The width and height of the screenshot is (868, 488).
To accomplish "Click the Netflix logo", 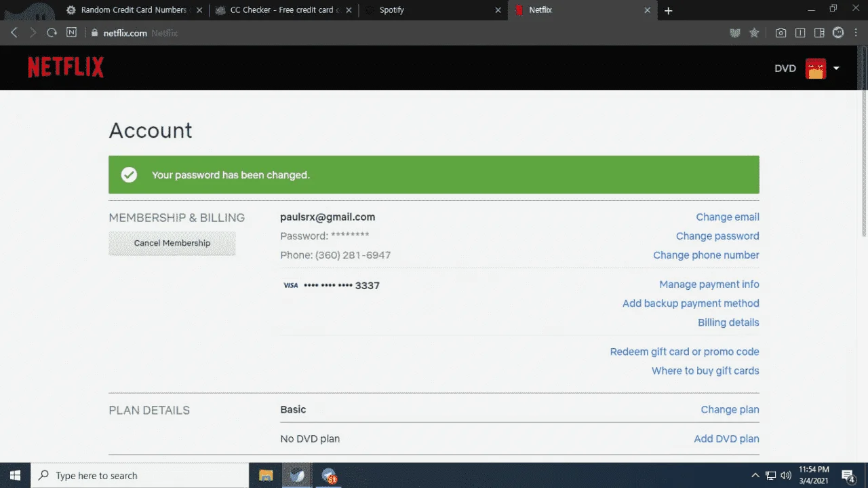I will (66, 67).
